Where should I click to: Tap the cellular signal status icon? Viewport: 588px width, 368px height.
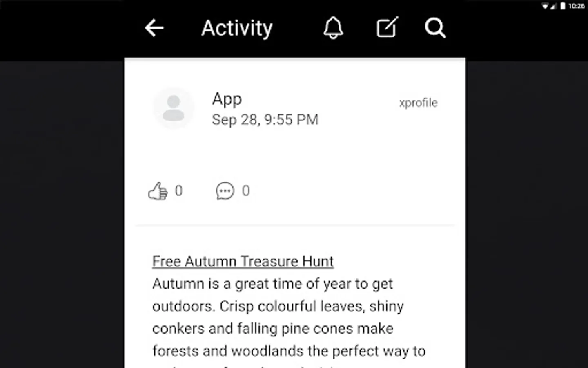pyautogui.click(x=554, y=6)
